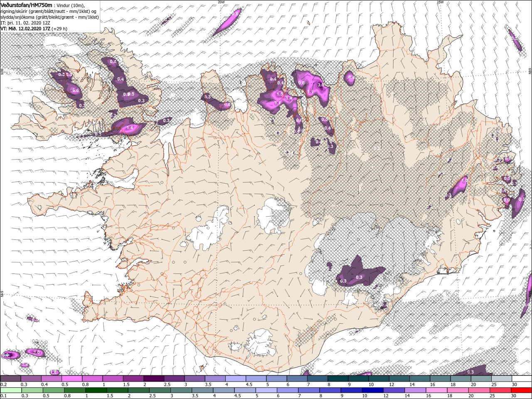Click the 'IT: þri. 11. 02. 2020 12Z' line
Screen dimensions: 532x399
(x=25, y=23)
